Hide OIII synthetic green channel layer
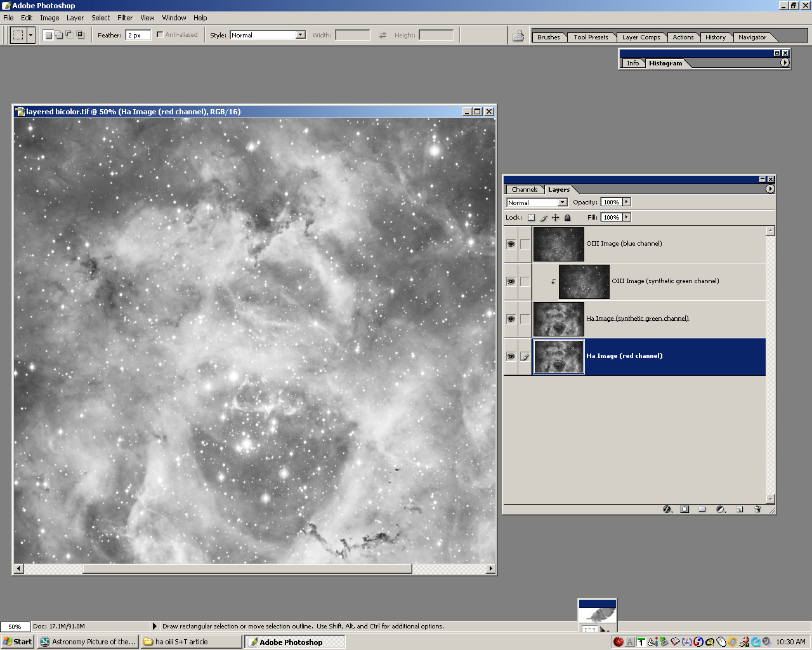 511,281
